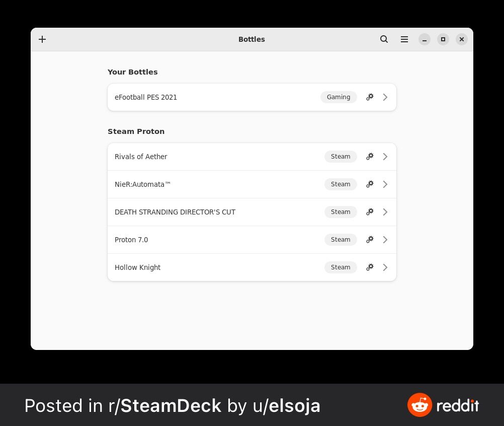Select the Hollow Knight name text
Viewport: 504px width, 426px height.
tap(138, 267)
